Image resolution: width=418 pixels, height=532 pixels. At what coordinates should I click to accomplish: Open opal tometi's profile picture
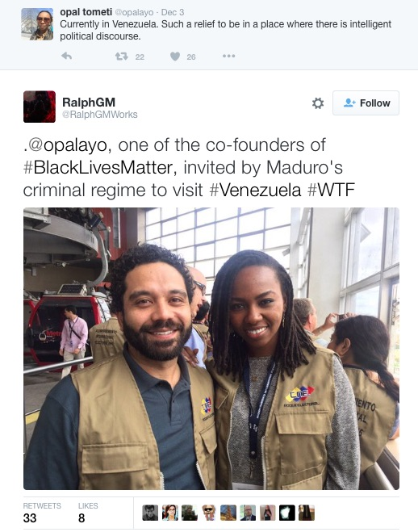click(37, 24)
